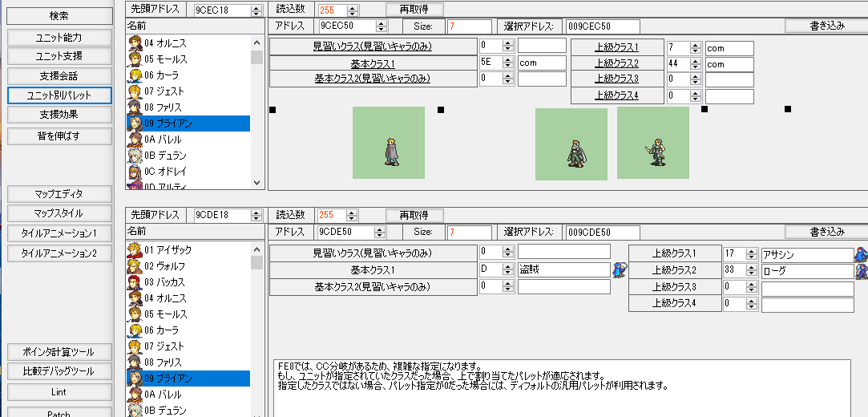
Task: Select 06 カーラ portrait in lower list
Action: tap(135, 330)
